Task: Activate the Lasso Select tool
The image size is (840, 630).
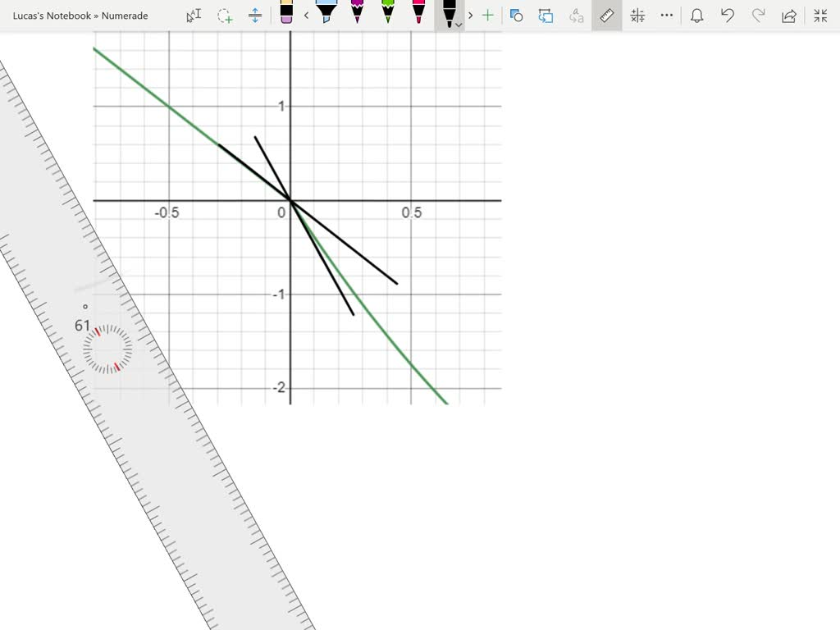Action: coord(225,15)
